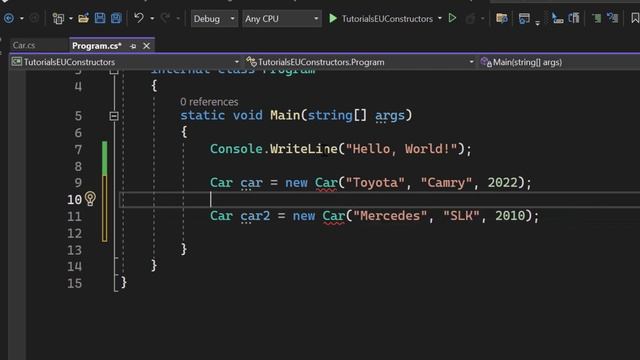Toggle bookmark with the bookmark icon

point(635,18)
